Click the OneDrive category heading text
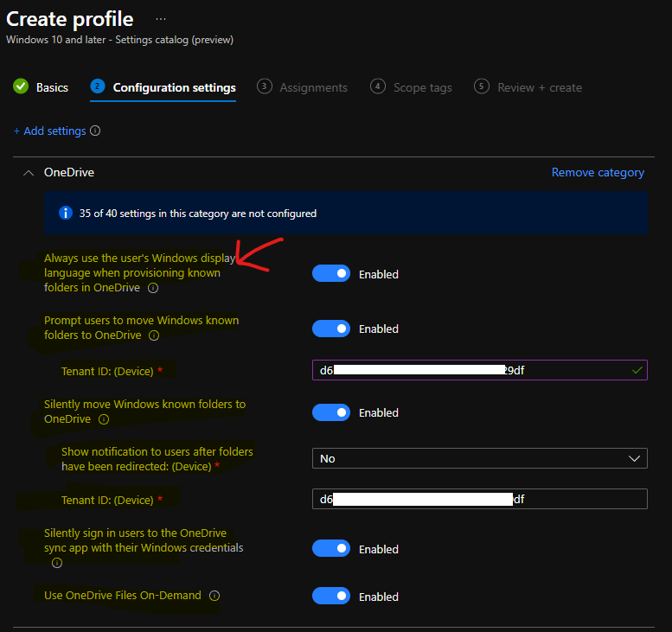 pos(69,172)
